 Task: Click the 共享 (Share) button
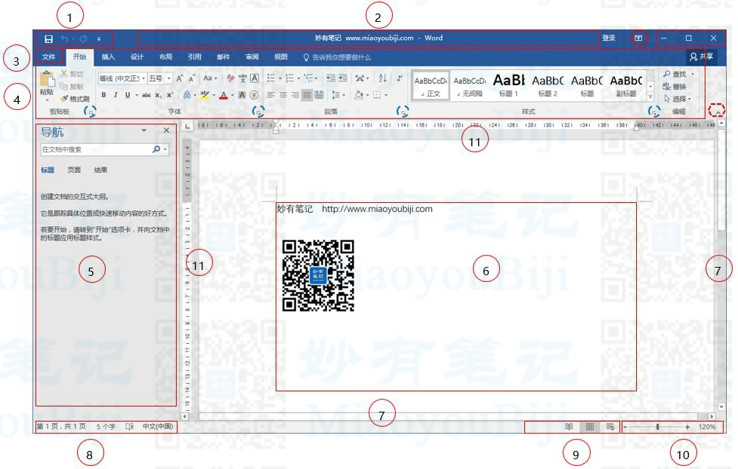tap(702, 58)
